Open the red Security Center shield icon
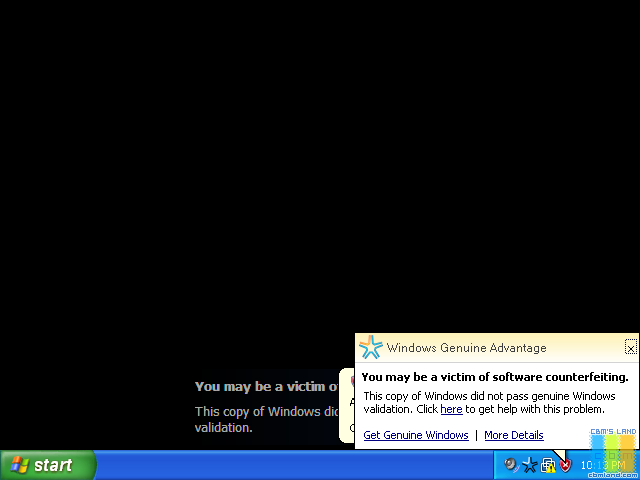The width and height of the screenshot is (640, 480). [x=565, y=465]
